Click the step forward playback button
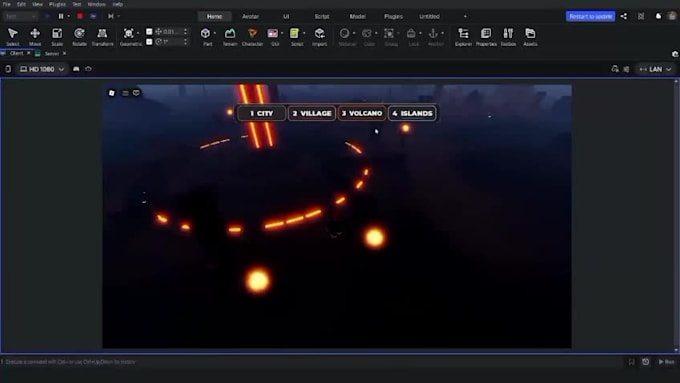 111,16
